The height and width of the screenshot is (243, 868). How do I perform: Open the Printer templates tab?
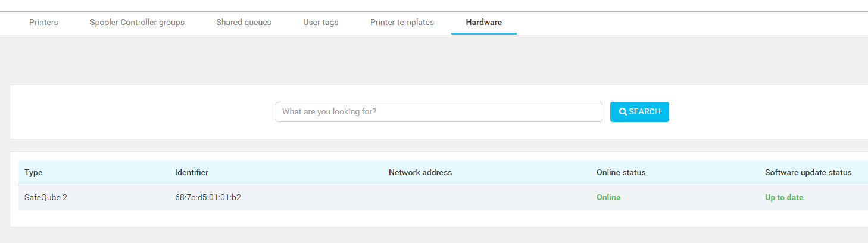tap(402, 23)
